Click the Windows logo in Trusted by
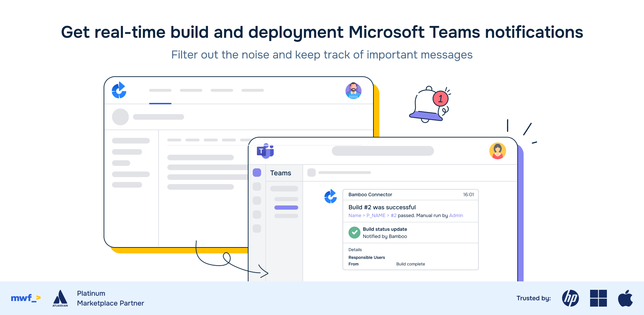Image resolution: width=644 pixels, height=315 pixels. [598, 298]
